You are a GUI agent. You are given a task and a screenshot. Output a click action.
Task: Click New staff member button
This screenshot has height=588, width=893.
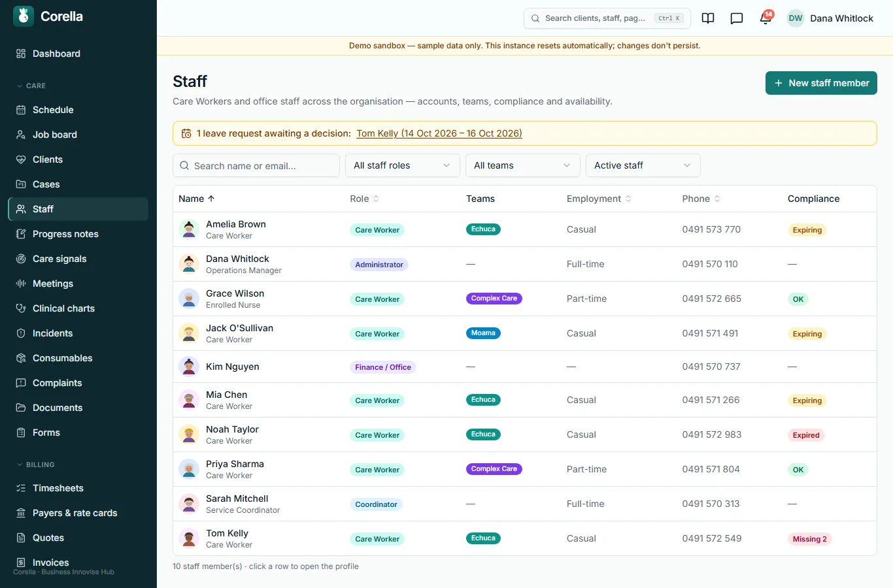click(x=821, y=83)
